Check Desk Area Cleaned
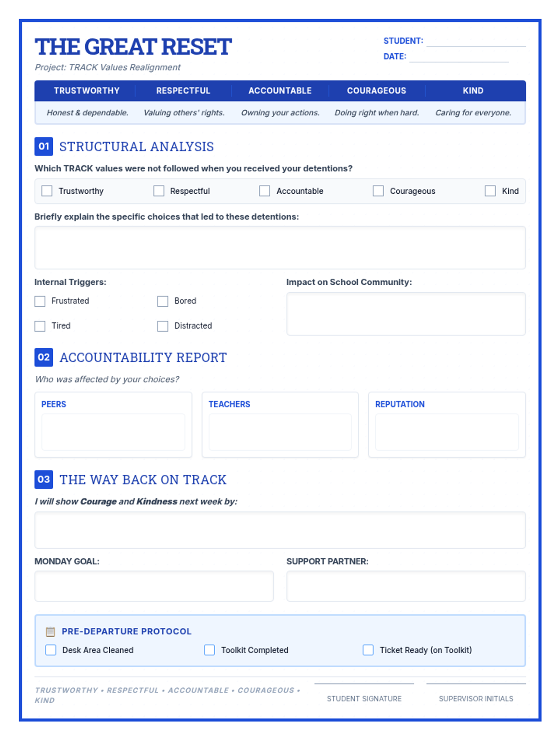Image resolution: width=560 pixels, height=747 pixels. point(51,650)
